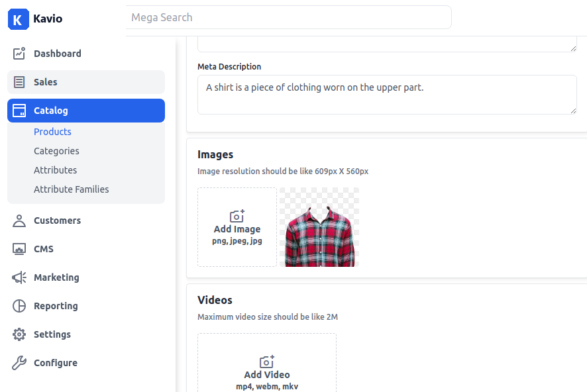587x392 pixels.
Task: Click the Add Image camera icon
Action: pyautogui.click(x=237, y=216)
